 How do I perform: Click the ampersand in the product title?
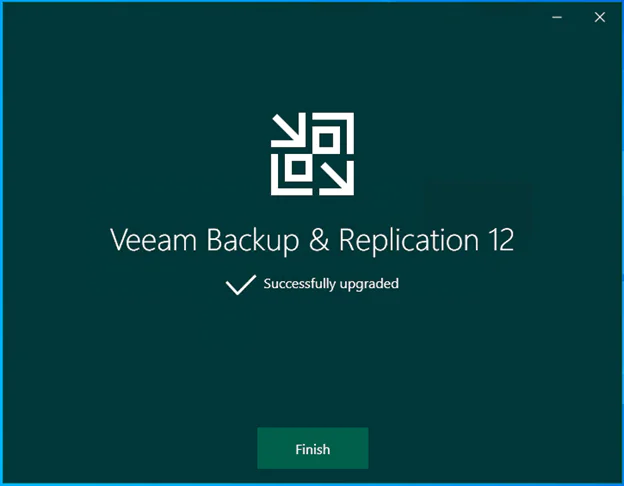click(319, 240)
